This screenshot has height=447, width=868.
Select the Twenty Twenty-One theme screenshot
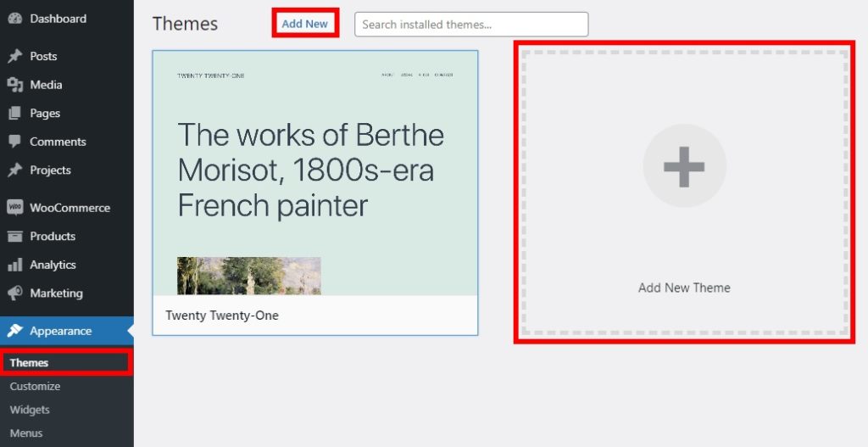click(x=315, y=173)
